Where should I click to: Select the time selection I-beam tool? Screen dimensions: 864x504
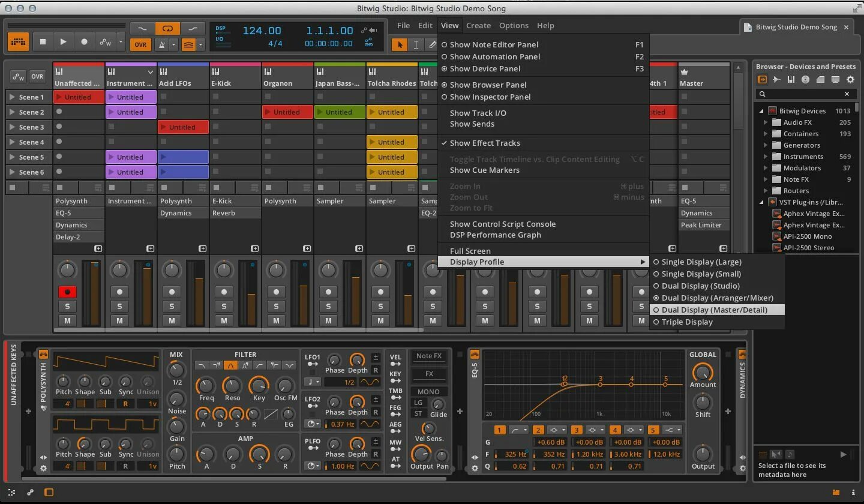tap(416, 44)
